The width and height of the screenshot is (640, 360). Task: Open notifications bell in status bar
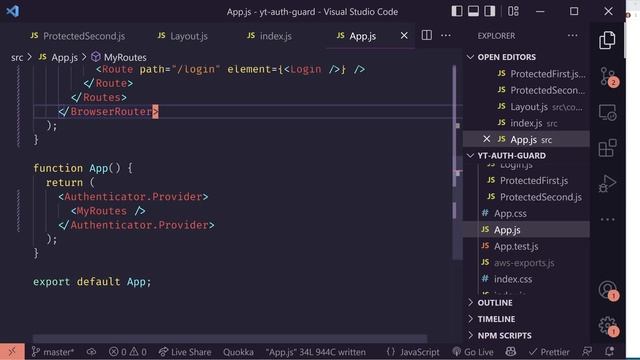coord(609,351)
